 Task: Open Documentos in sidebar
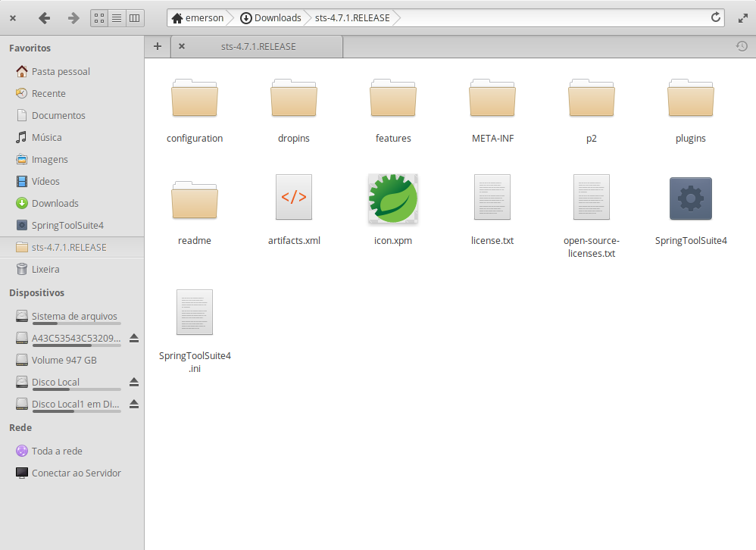click(x=72, y=115)
